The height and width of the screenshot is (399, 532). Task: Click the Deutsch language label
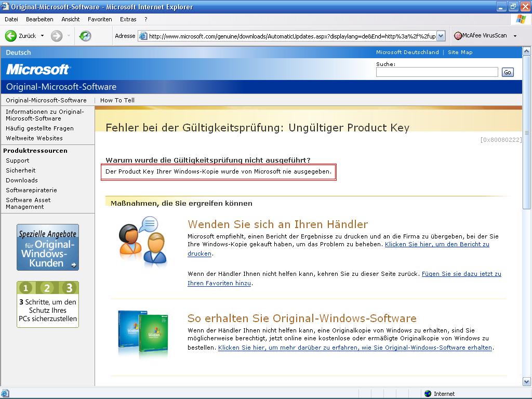coord(18,52)
